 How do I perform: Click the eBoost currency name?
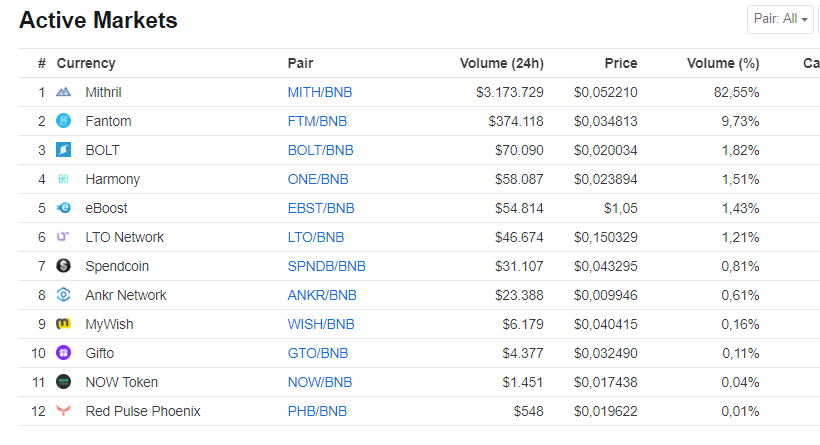coord(106,208)
